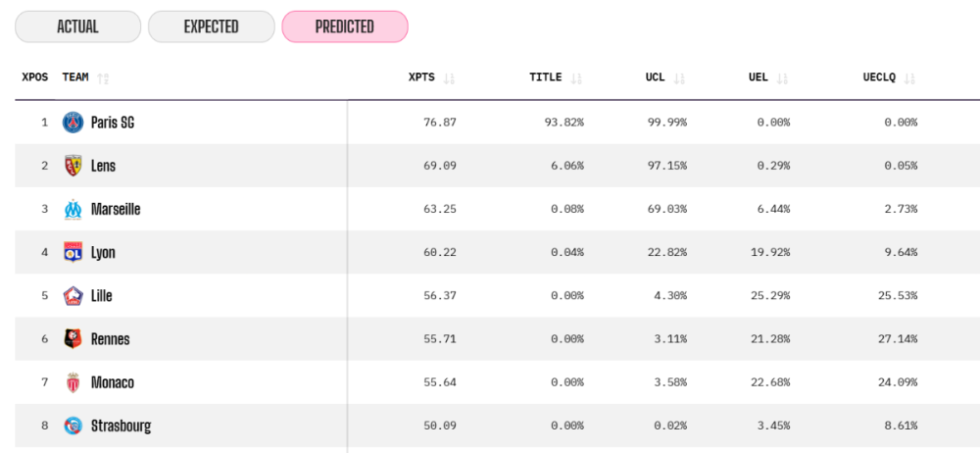Sort by UECLQ column arrows
980x453 pixels.
910,78
